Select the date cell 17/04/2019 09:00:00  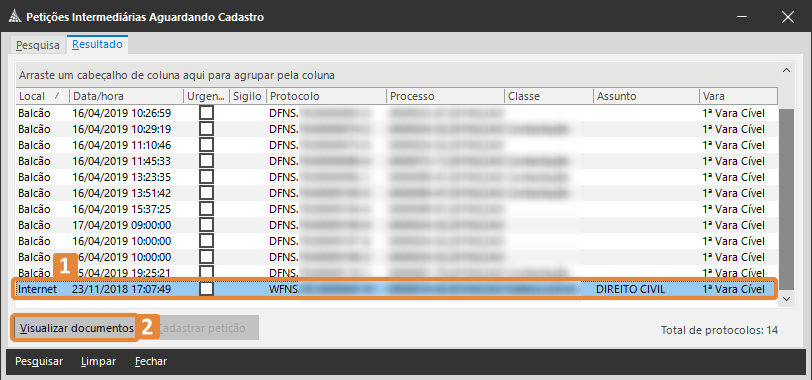click(122, 225)
